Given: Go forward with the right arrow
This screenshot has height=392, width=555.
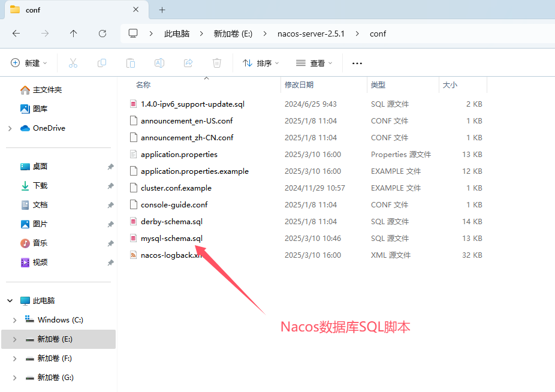Looking at the screenshot, I should tap(45, 34).
